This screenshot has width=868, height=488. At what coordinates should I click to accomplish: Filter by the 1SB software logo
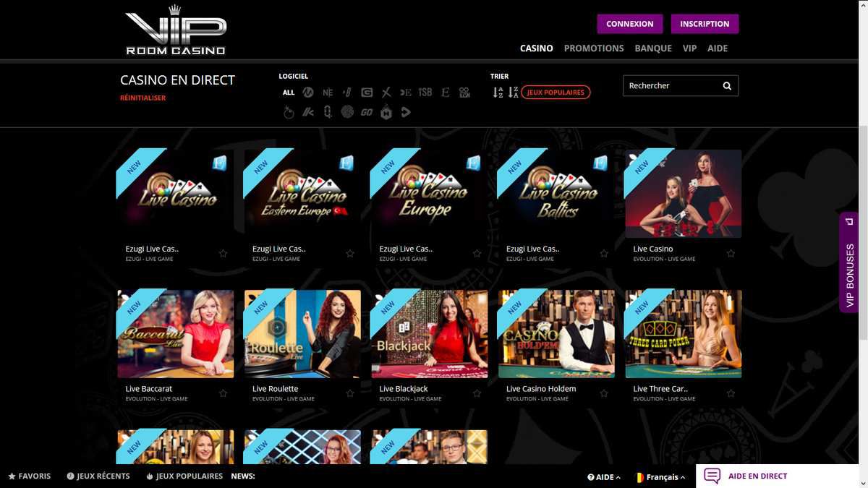(x=425, y=93)
